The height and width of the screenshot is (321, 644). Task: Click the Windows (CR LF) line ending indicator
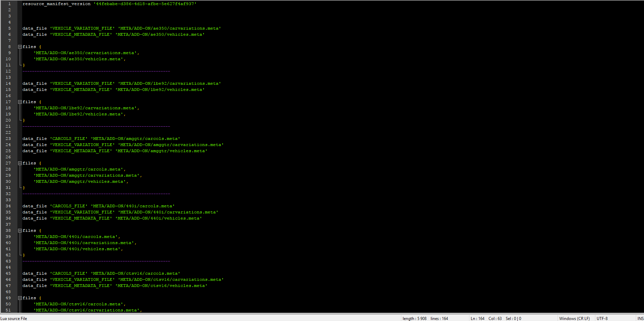point(574,318)
